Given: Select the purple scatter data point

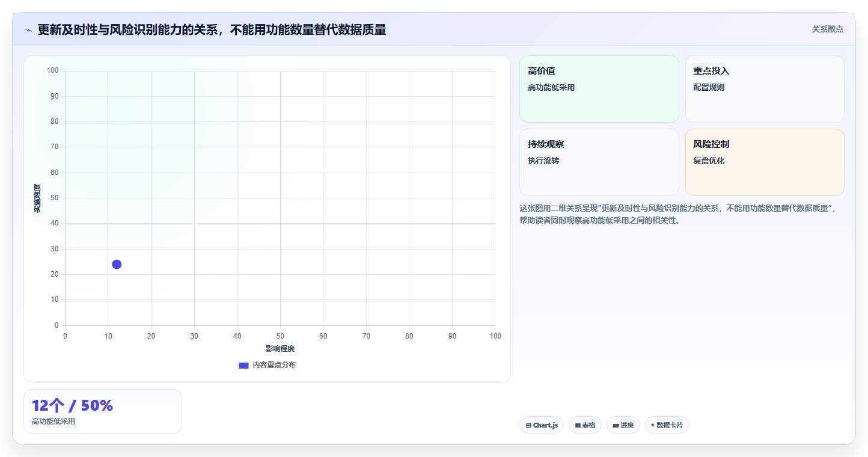Looking at the screenshot, I should 117,265.
